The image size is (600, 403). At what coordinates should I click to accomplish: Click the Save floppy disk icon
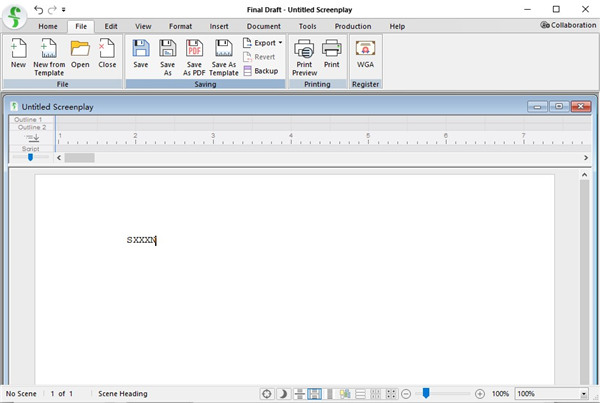coord(141,54)
